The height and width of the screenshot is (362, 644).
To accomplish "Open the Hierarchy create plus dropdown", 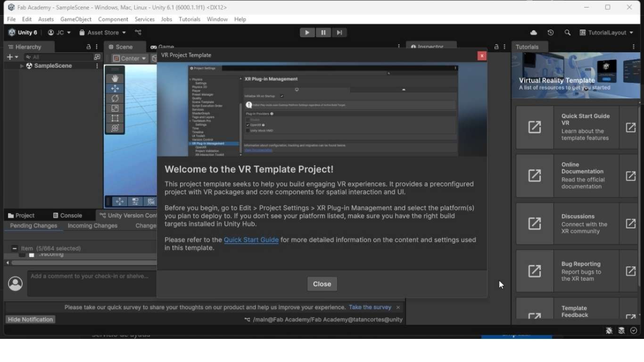I will 13,57.
